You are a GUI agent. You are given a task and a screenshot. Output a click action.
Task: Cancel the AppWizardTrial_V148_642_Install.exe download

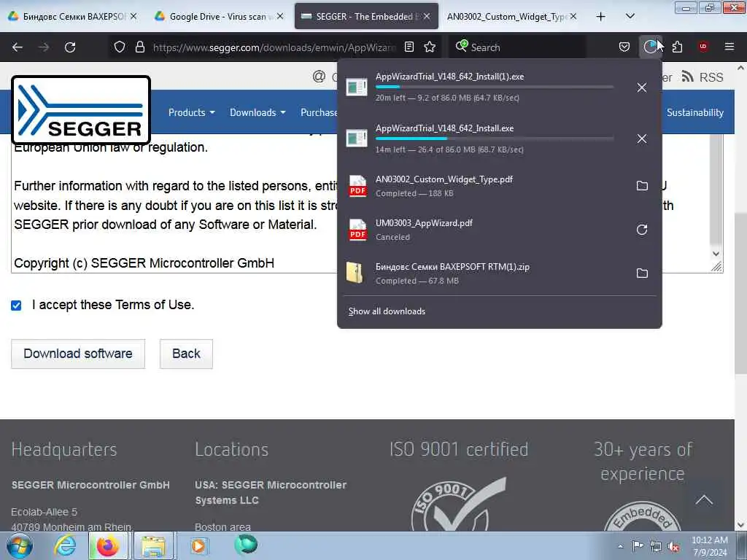[x=642, y=139]
